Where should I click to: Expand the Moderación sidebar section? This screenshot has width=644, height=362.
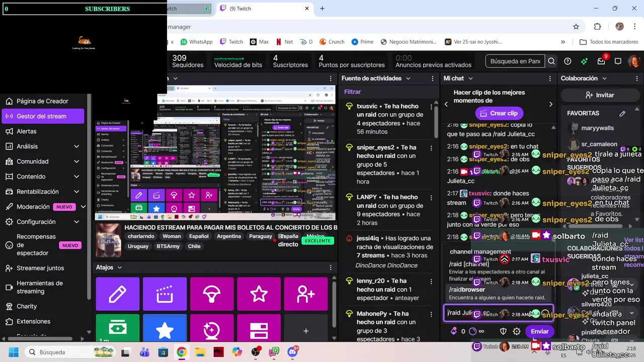(x=83, y=207)
